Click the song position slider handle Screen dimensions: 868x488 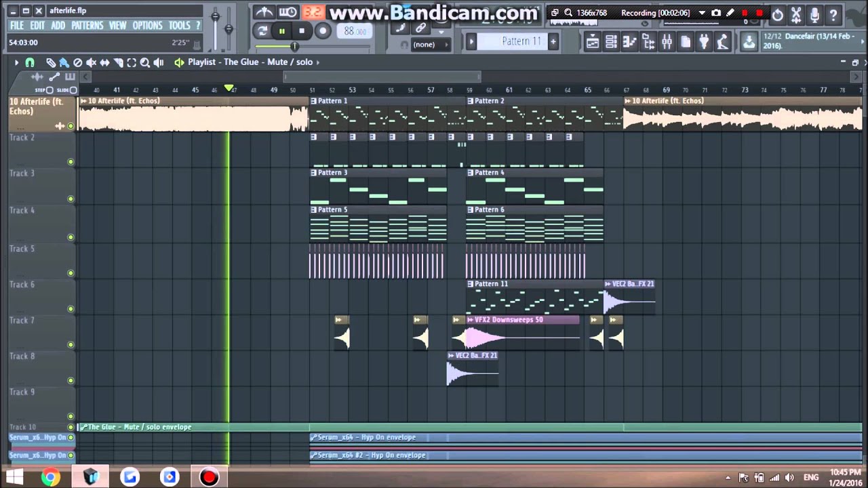coord(294,47)
